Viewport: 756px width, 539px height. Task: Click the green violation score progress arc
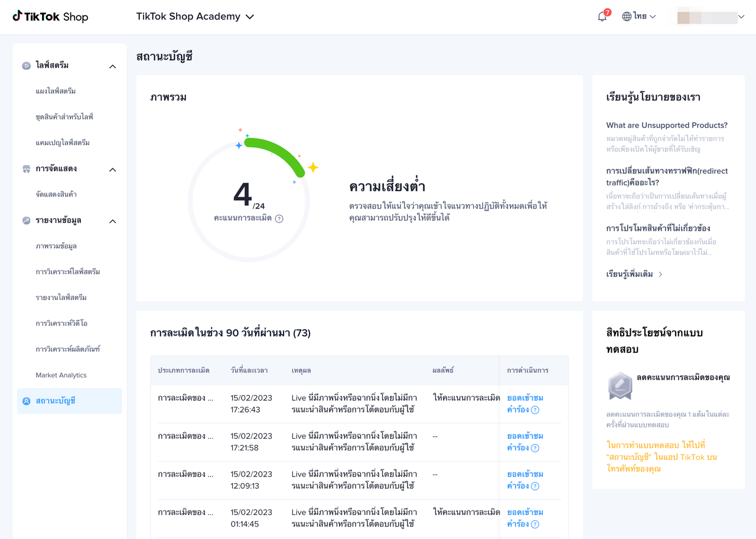click(x=278, y=151)
